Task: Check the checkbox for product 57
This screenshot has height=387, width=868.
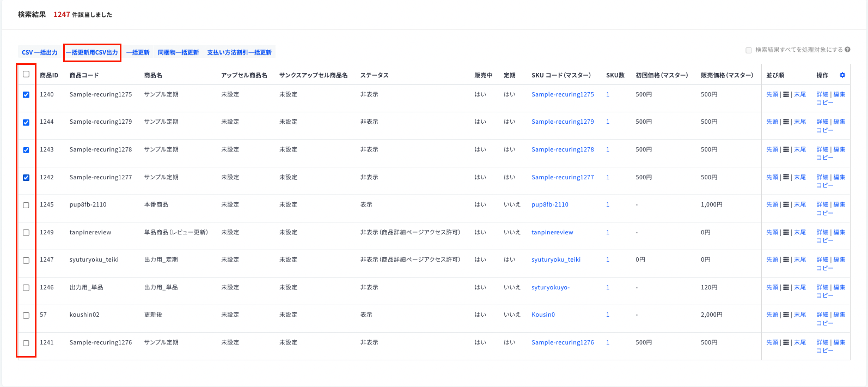Action: [x=26, y=316]
